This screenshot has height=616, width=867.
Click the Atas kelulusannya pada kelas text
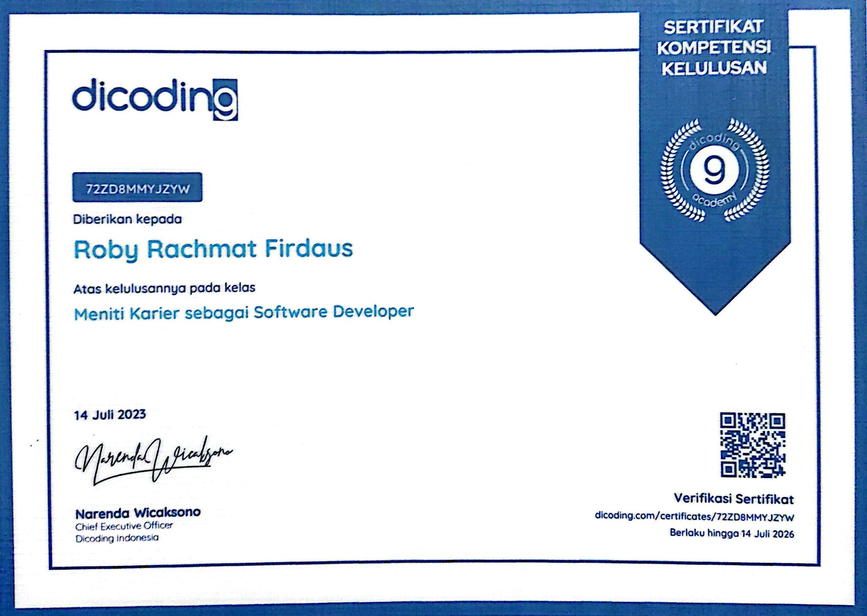tap(164, 288)
